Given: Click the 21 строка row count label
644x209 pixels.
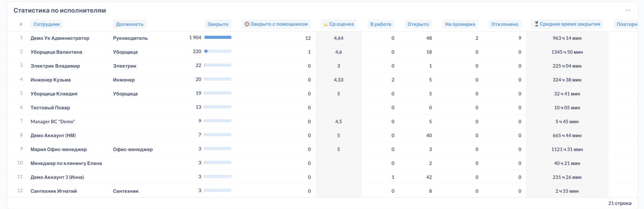Looking at the screenshot, I should click(620, 203).
